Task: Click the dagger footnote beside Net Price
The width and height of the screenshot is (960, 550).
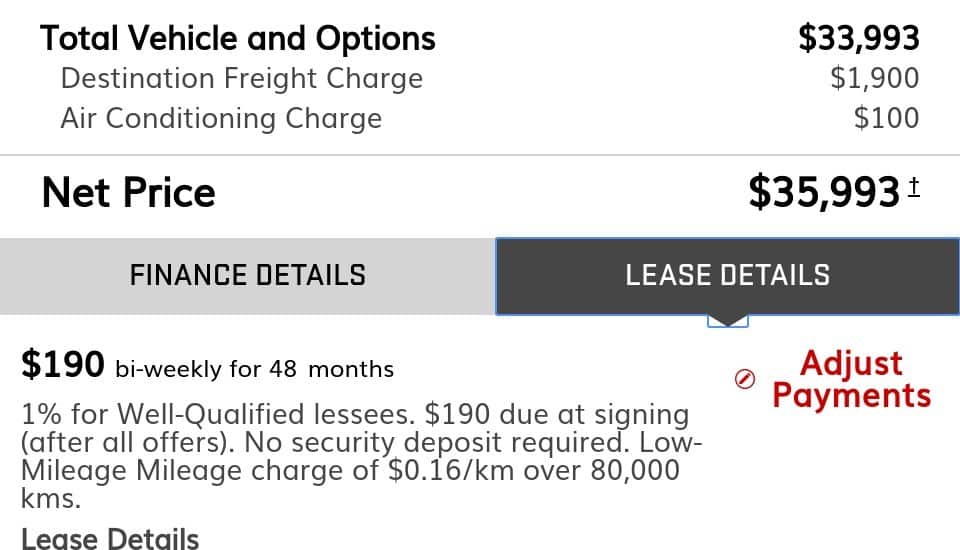Action: click(913, 186)
